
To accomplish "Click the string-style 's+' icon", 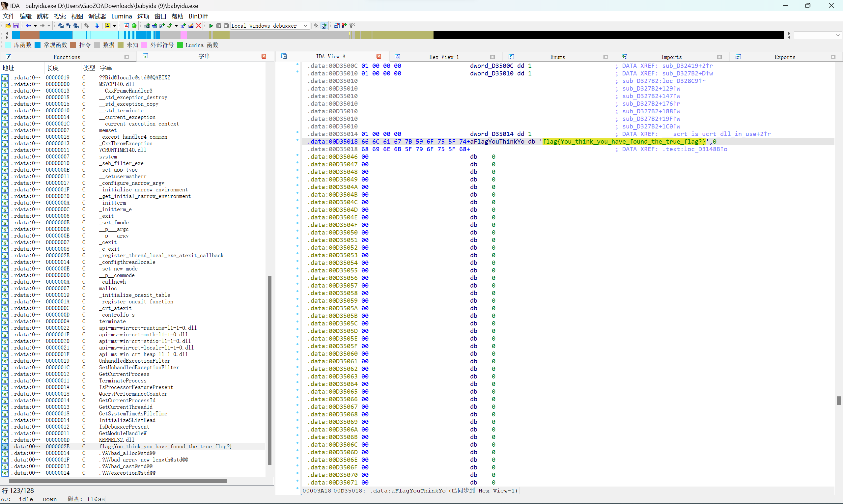I will click(x=170, y=26).
